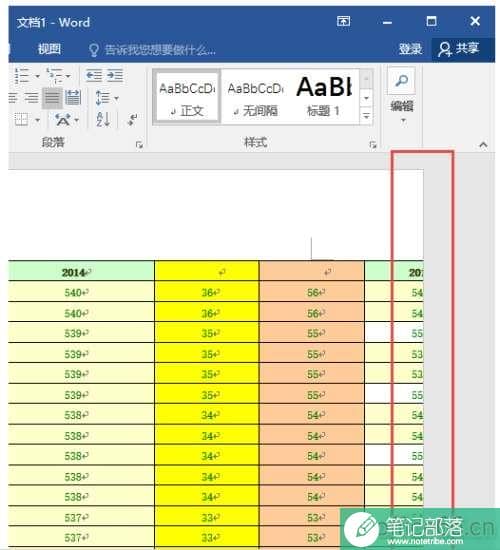
Task: Apply distributed alignment
Action: [73, 98]
